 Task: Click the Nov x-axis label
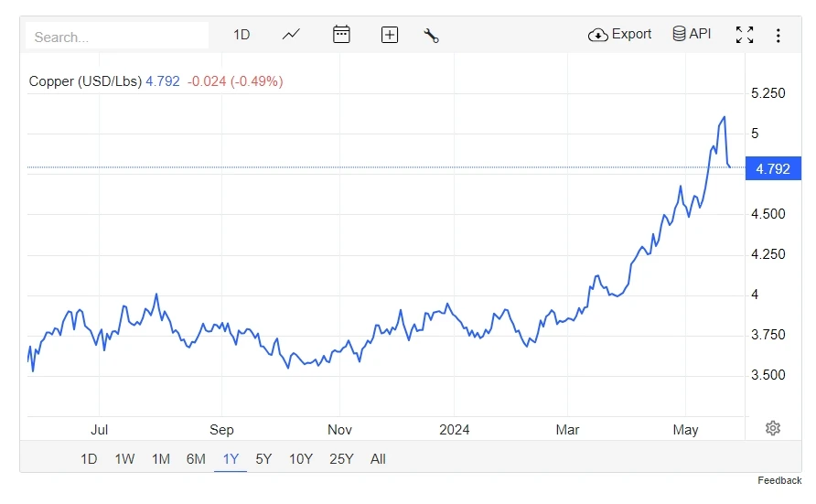tap(339, 430)
